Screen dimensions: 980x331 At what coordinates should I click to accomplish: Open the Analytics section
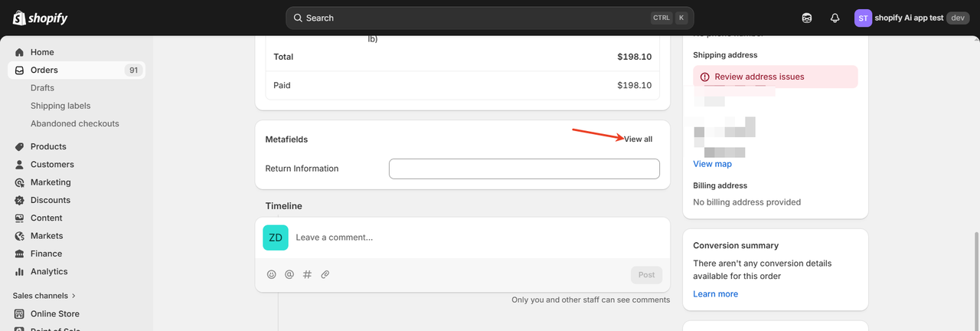tap(49, 271)
